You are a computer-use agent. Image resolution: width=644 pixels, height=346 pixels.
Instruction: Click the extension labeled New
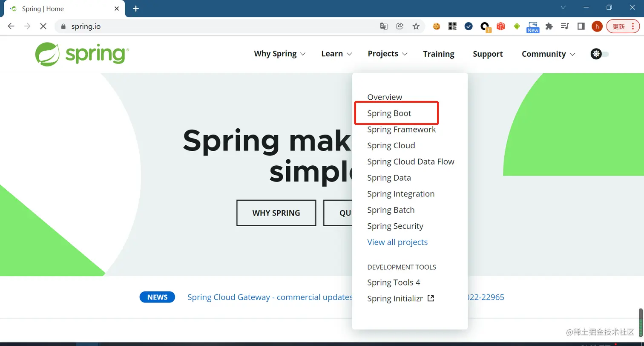pyautogui.click(x=533, y=27)
